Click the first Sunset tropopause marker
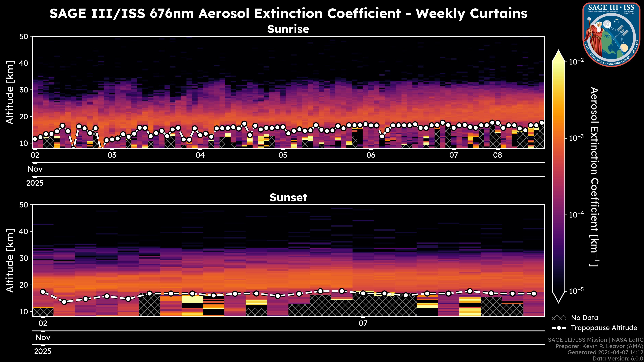The image size is (644, 362). click(43, 292)
